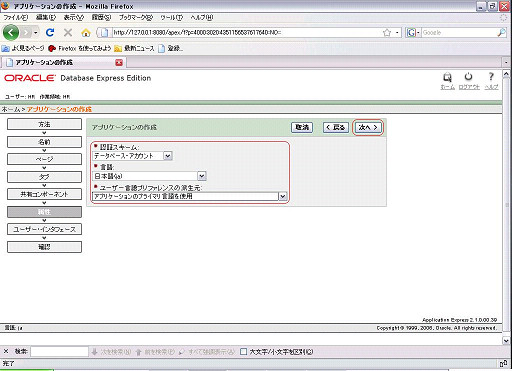Open the 編集 menu
This screenshot has width=512, height=371.
(x=46, y=17)
